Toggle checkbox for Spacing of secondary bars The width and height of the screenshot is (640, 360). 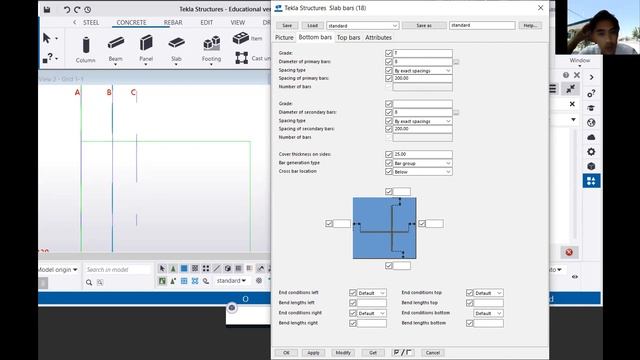coord(389,129)
